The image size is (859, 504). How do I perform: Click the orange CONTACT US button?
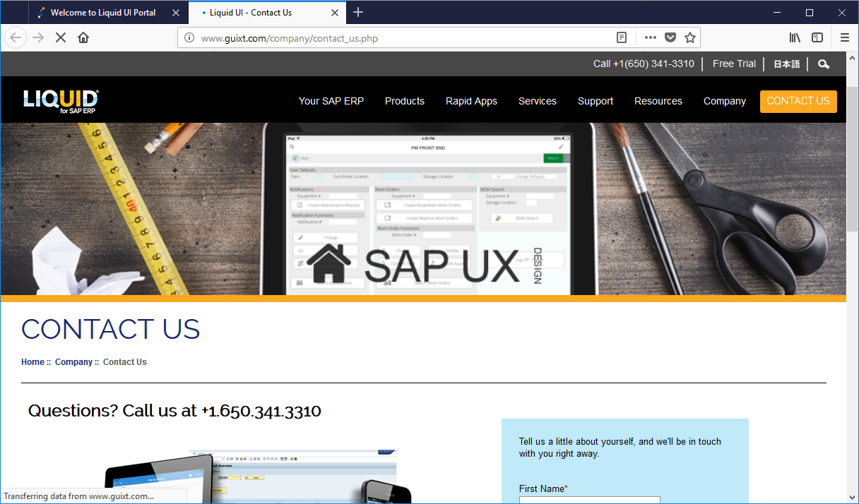click(x=798, y=101)
